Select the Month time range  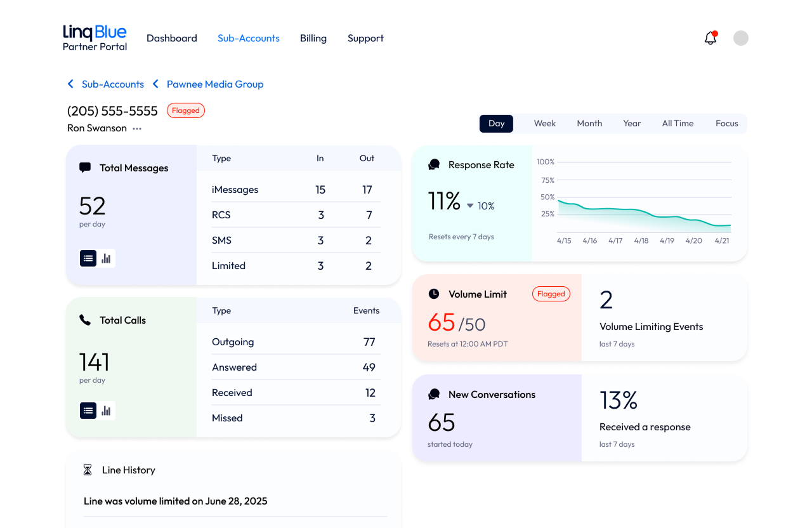coord(589,123)
